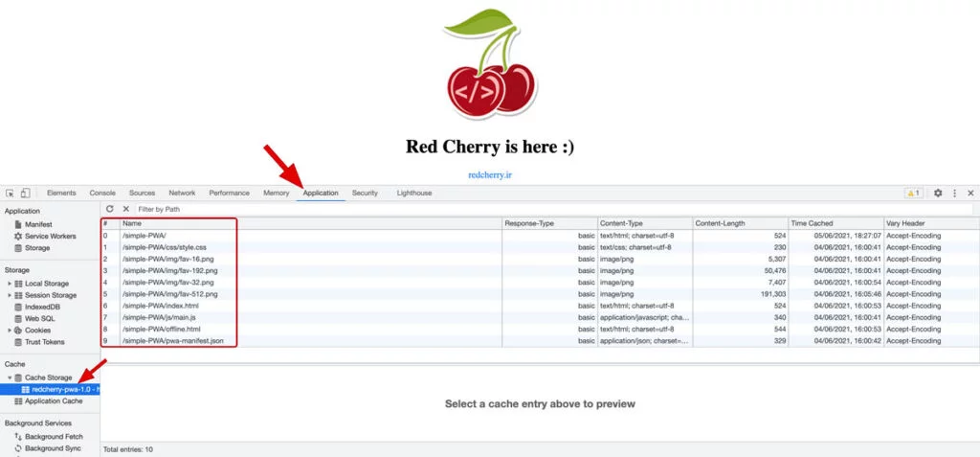Select the /simple-PWA/offline.html cache entry
980x457 pixels.
pyautogui.click(x=540, y=330)
